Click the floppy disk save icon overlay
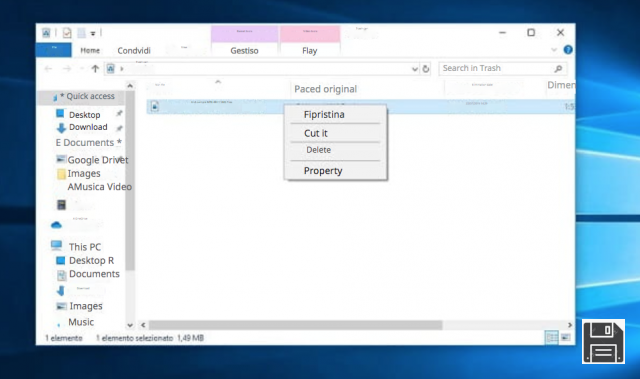Image resolution: width=640 pixels, height=379 pixels. (x=603, y=341)
